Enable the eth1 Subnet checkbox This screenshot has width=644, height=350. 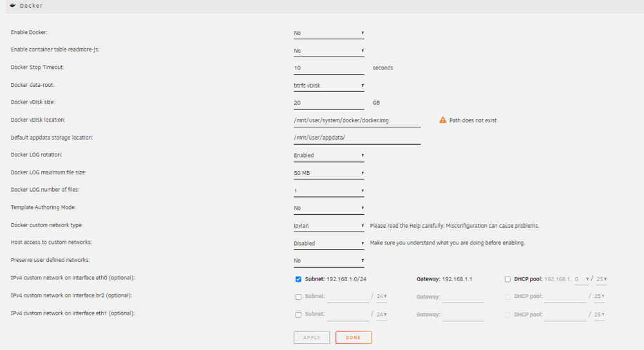(298, 315)
